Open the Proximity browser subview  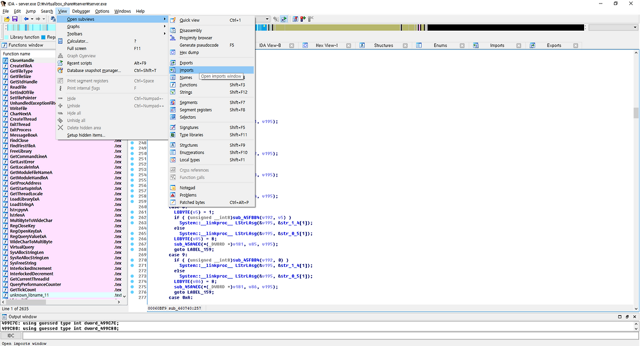pyautogui.click(x=211, y=38)
